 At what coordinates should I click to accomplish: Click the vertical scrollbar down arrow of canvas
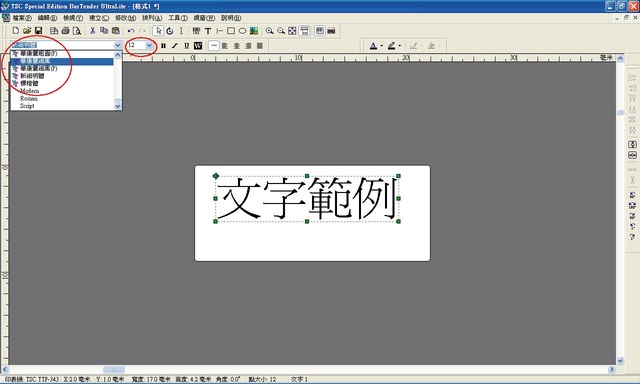pyautogui.click(x=620, y=361)
